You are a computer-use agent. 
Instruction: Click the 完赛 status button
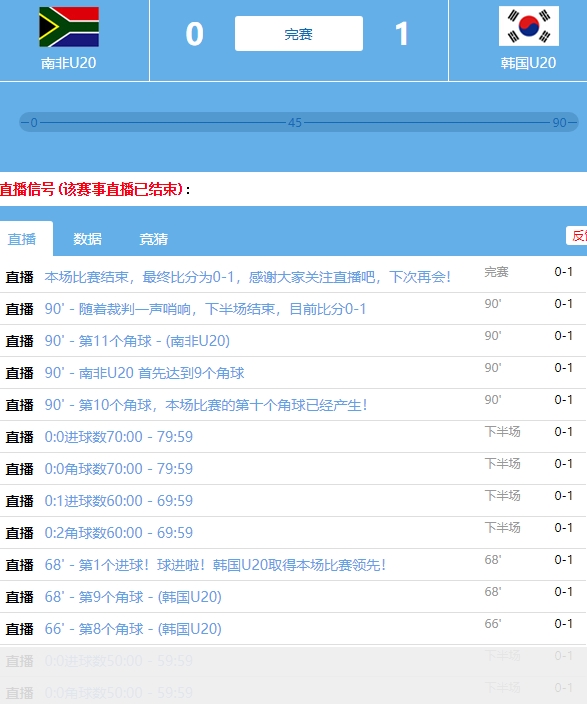click(299, 34)
